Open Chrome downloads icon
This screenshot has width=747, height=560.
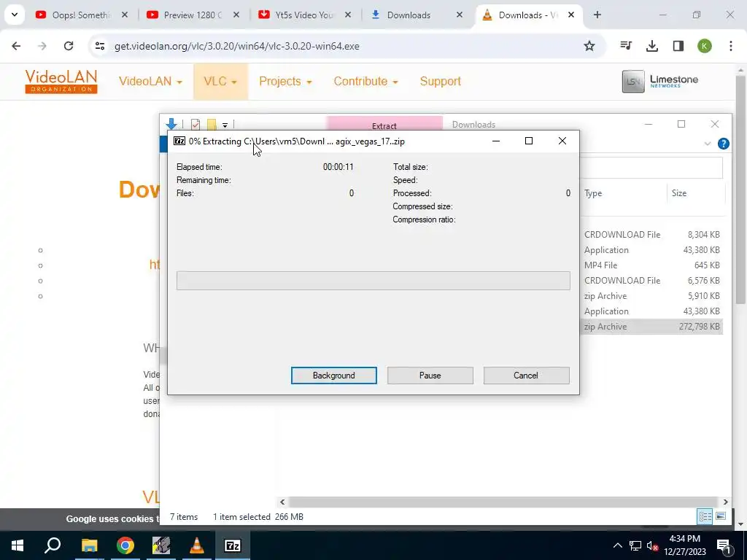point(651,46)
